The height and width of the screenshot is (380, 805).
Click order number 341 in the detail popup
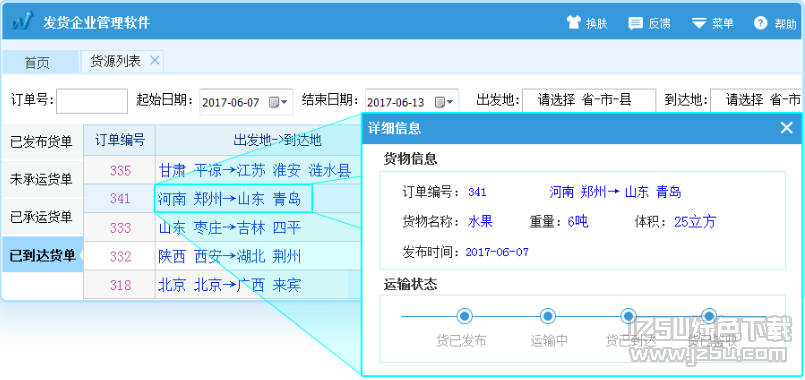tap(477, 193)
